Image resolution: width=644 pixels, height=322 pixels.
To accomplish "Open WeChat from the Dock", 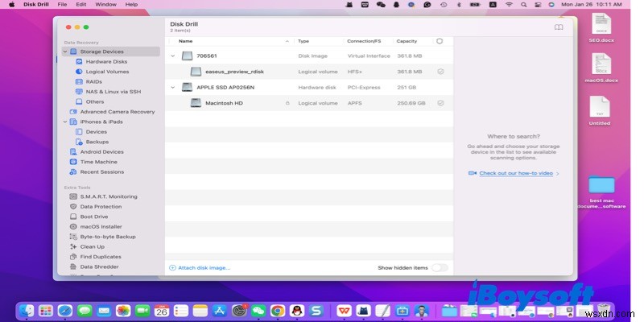I will coord(258,311).
